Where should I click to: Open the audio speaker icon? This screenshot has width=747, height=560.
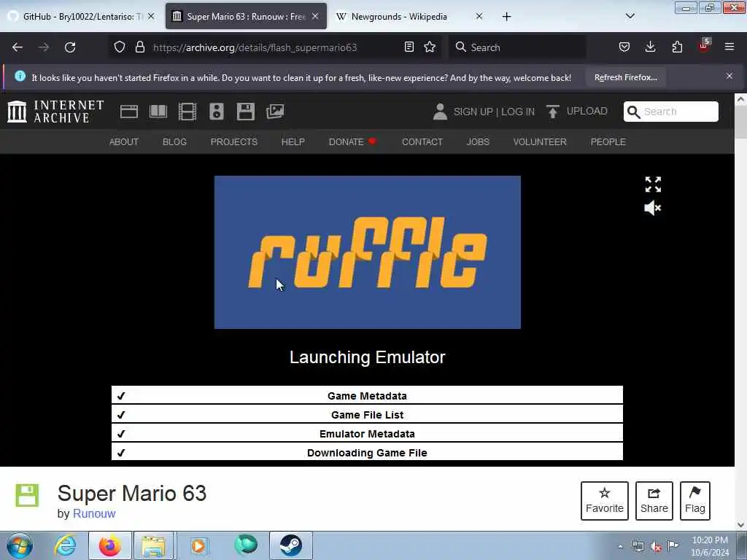216,112
